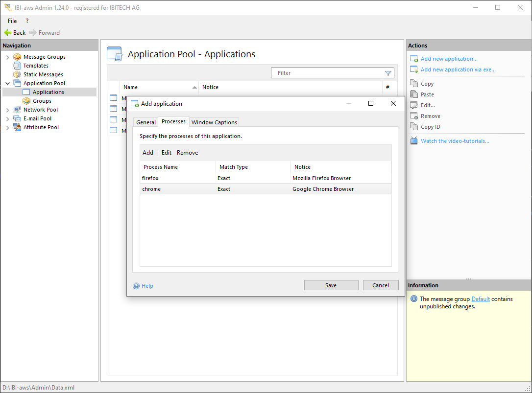Click the blue Help icon in dialog
Viewport: 532px width, 393px height.
coord(136,286)
